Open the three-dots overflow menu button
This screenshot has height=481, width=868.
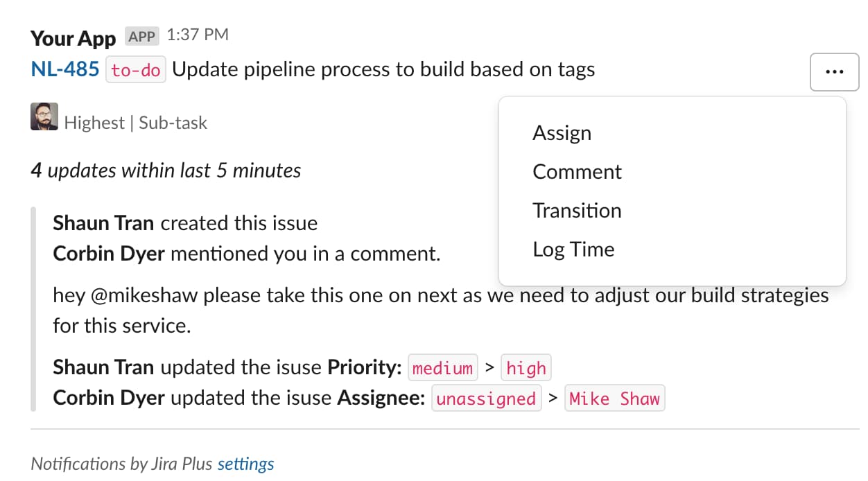pyautogui.click(x=834, y=71)
